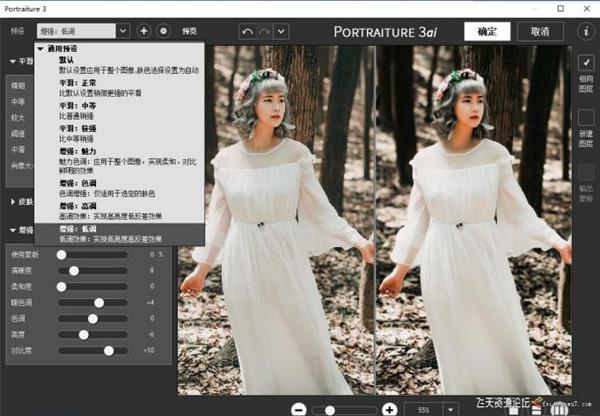Open the history dropdown beside redo
This screenshot has width=600, height=416.
(282, 31)
